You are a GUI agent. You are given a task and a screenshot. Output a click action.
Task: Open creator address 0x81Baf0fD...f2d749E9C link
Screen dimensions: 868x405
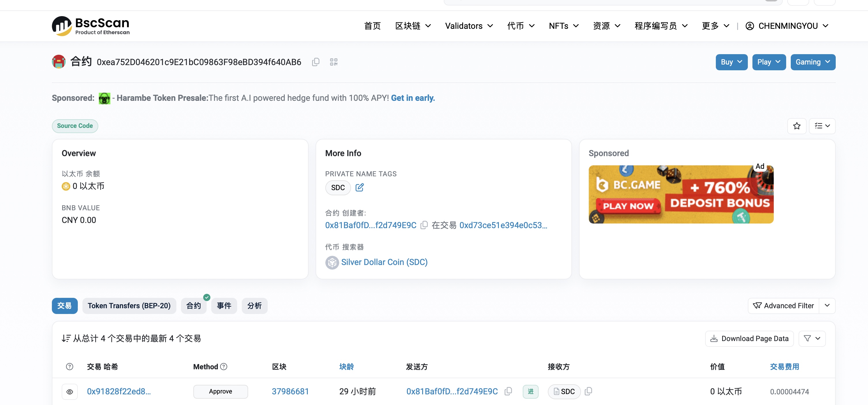pyautogui.click(x=371, y=225)
